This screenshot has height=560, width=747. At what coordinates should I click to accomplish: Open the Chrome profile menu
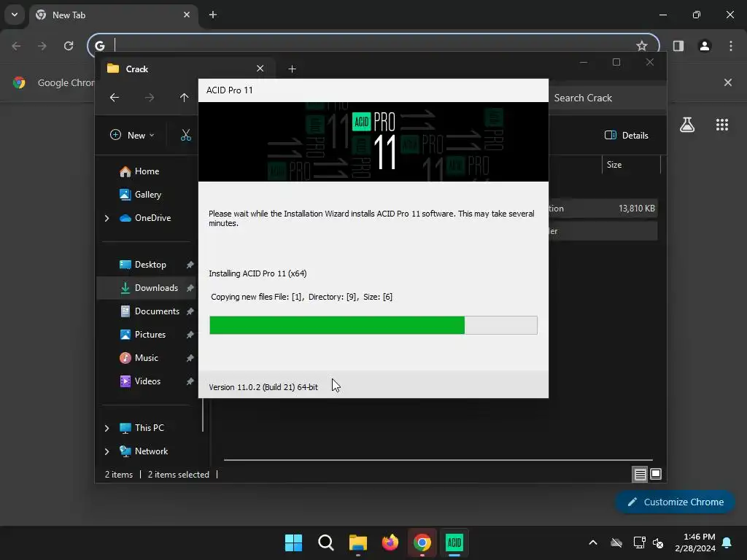pos(705,46)
